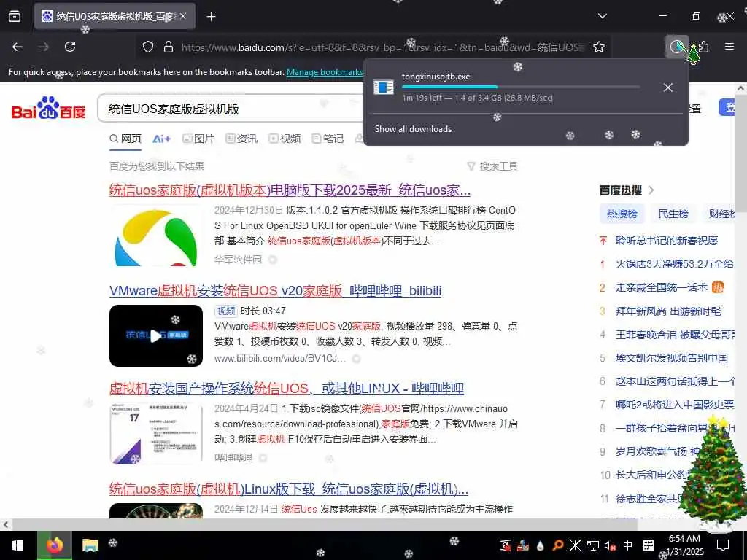Play the 统信UOS bilibili video thumbnail
The height and width of the screenshot is (560, 747).
(x=156, y=335)
